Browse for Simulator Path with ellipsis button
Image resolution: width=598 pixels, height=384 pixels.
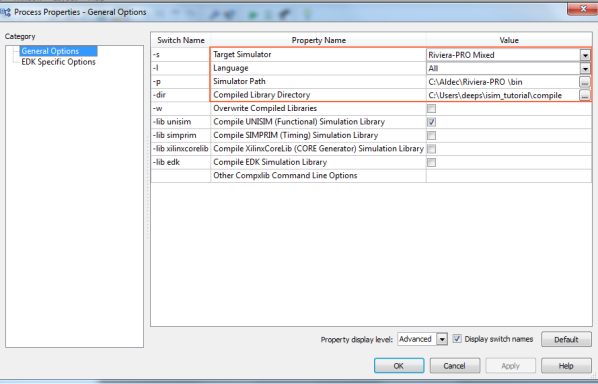pos(585,82)
